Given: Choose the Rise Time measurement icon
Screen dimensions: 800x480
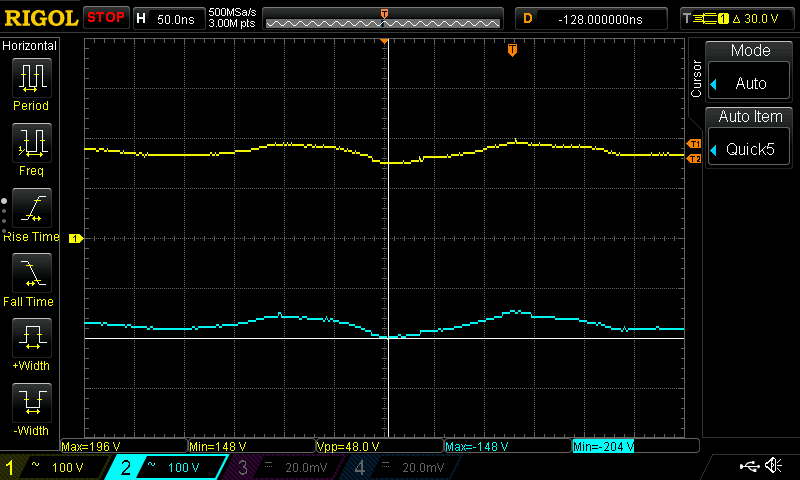Looking at the screenshot, I should point(30,207).
